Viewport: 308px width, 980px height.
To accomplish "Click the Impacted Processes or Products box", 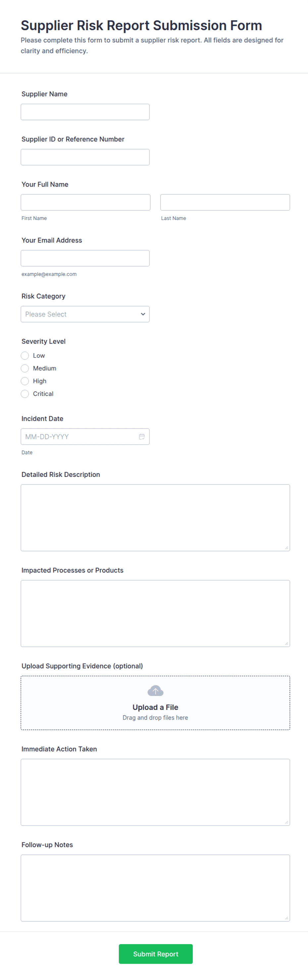I will coord(155,613).
